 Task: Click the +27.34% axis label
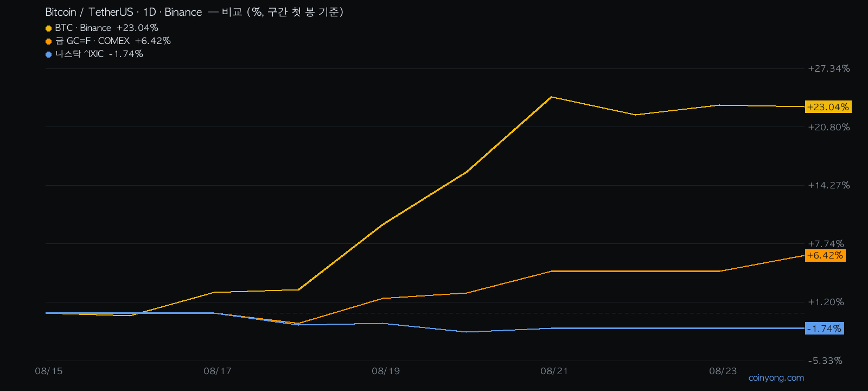(829, 68)
